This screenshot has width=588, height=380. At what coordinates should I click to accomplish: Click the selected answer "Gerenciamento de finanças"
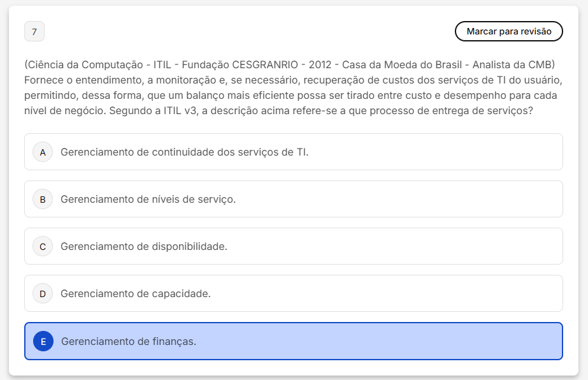128,341
